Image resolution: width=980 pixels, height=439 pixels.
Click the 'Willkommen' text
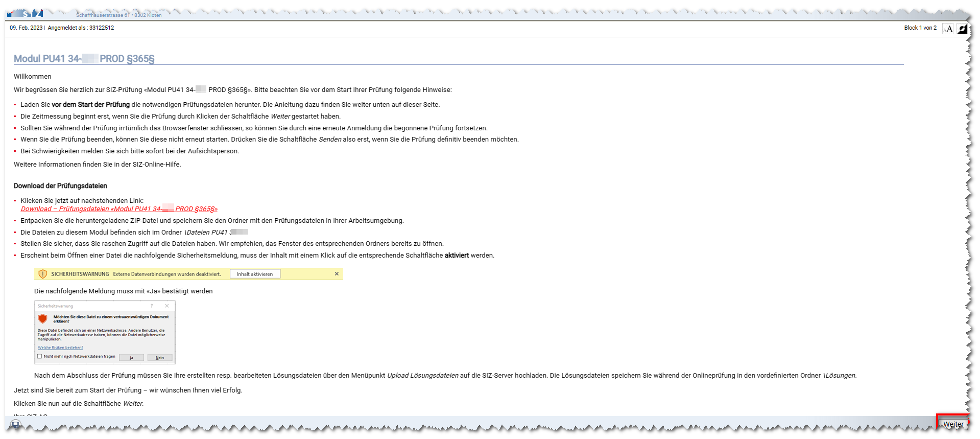coord(33,77)
